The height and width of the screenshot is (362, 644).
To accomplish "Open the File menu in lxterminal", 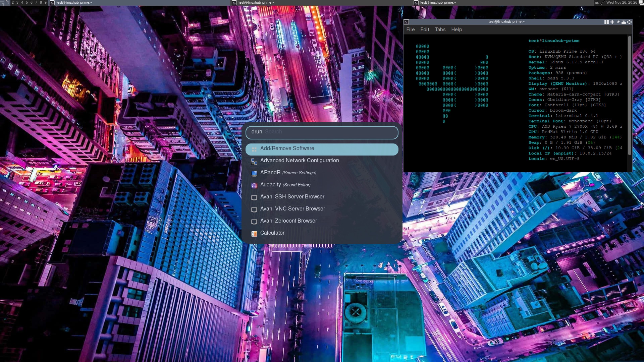I will pyautogui.click(x=410, y=29).
